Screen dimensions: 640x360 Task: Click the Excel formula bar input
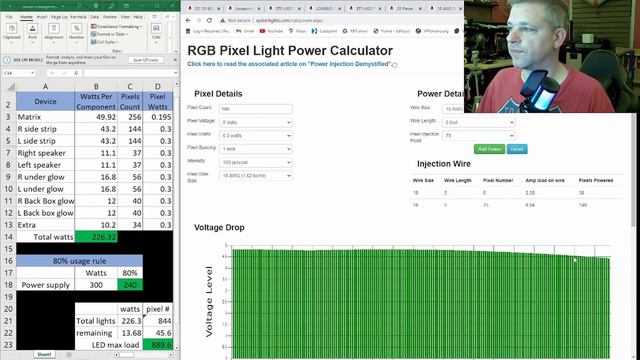(x=127, y=73)
